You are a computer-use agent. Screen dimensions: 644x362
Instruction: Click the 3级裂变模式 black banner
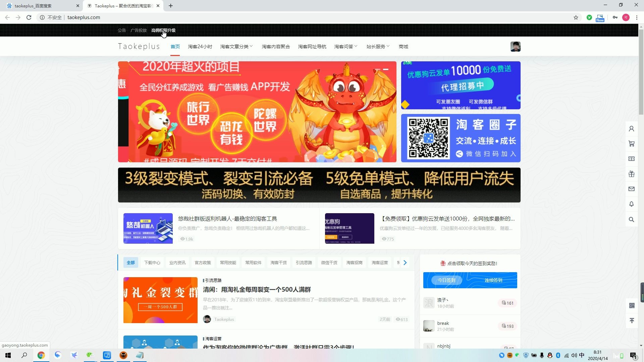tap(319, 185)
